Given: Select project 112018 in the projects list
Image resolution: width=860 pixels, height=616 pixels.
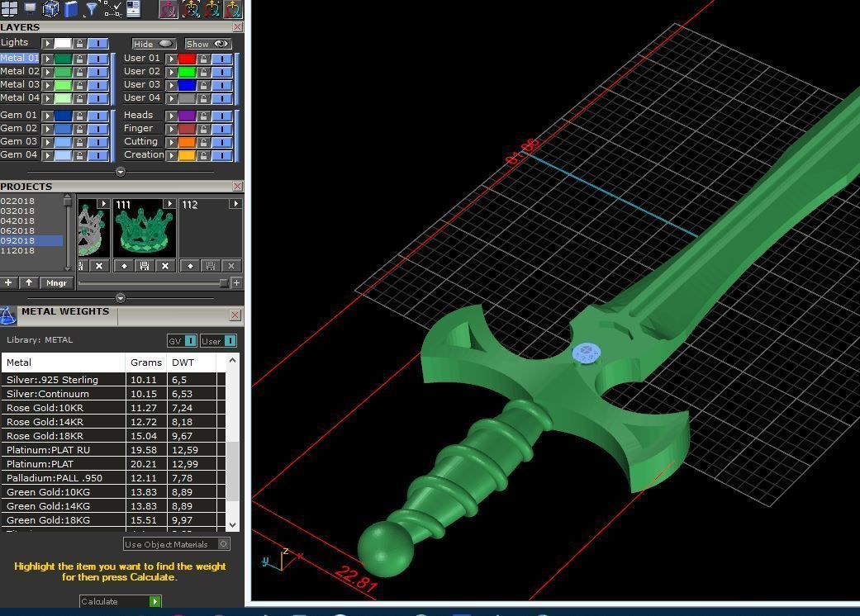Looking at the screenshot, I should (x=17, y=250).
